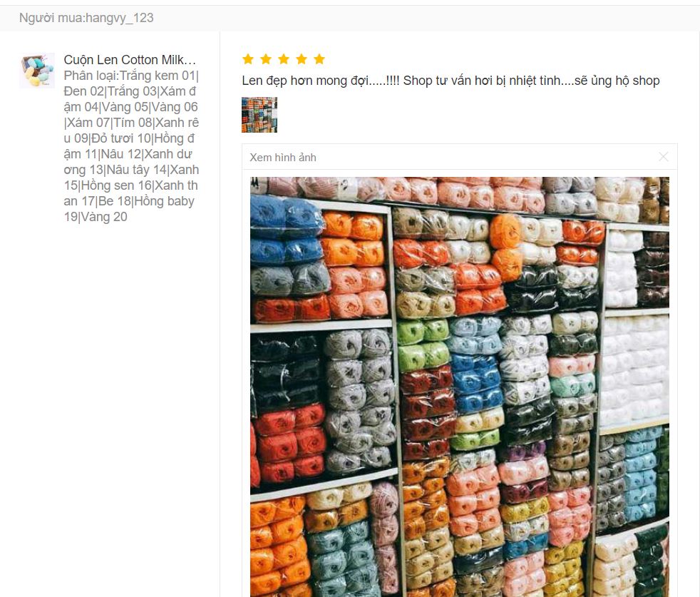Click buyer name hangvy_123
This screenshot has width=700, height=597.
pyautogui.click(x=119, y=18)
